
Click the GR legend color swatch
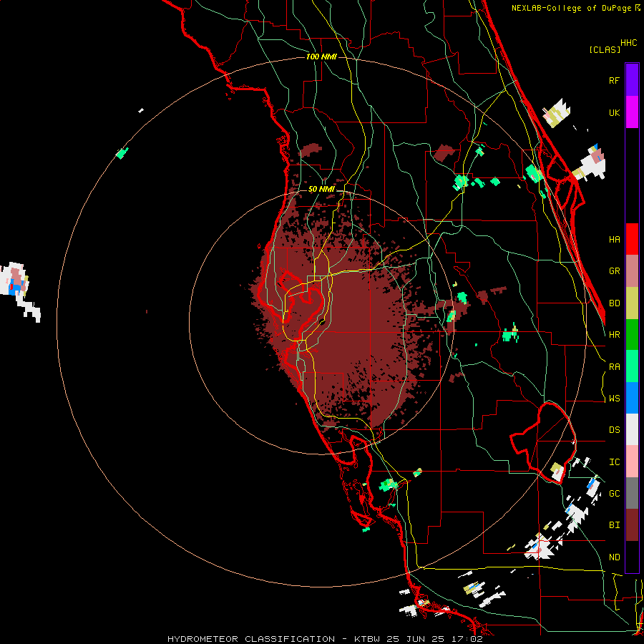(632, 270)
